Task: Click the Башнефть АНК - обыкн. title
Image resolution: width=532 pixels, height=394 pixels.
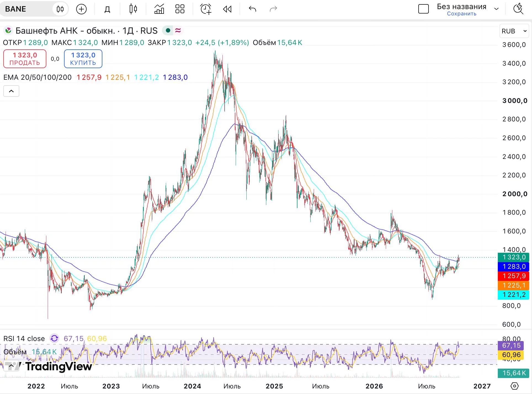Action: click(x=65, y=31)
